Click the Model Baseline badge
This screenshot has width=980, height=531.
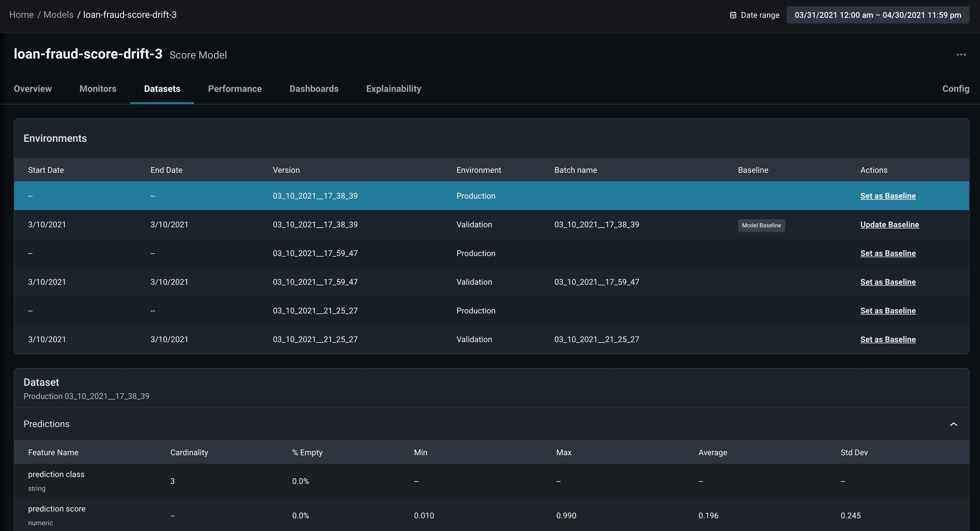pyautogui.click(x=761, y=226)
